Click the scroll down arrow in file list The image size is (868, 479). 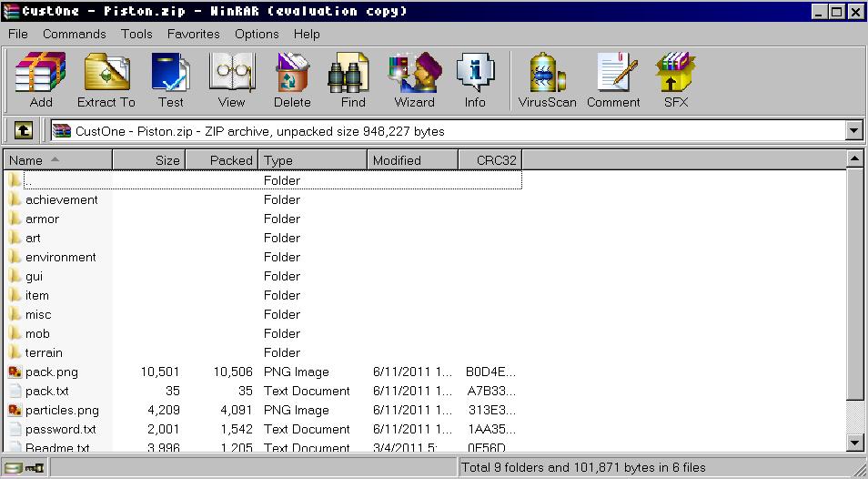click(854, 443)
